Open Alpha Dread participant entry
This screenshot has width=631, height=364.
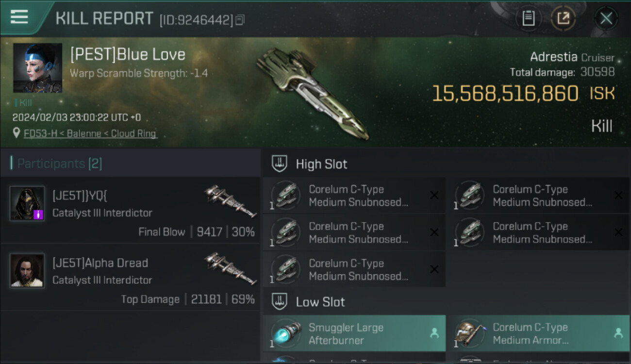(x=130, y=277)
